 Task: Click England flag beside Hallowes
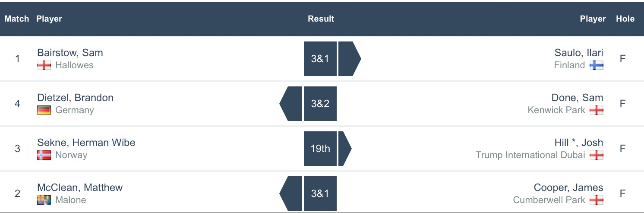[x=44, y=65]
